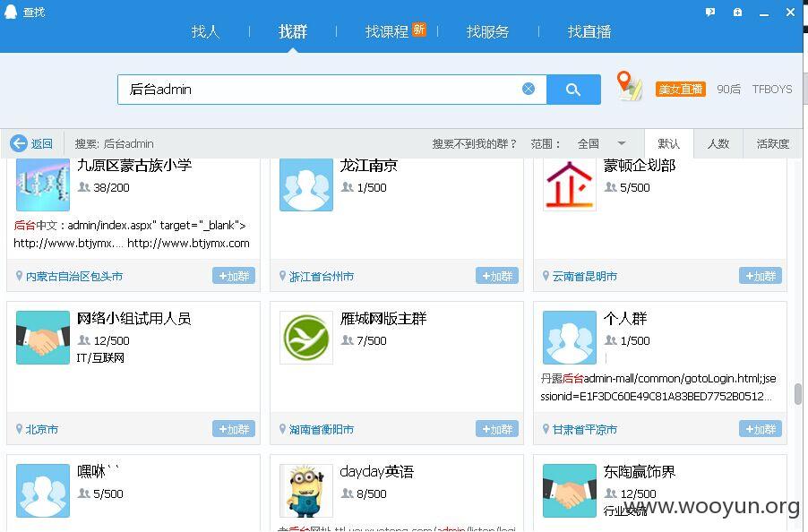Click the 返回 back link
The width and height of the screenshot is (808, 532).
(x=42, y=143)
